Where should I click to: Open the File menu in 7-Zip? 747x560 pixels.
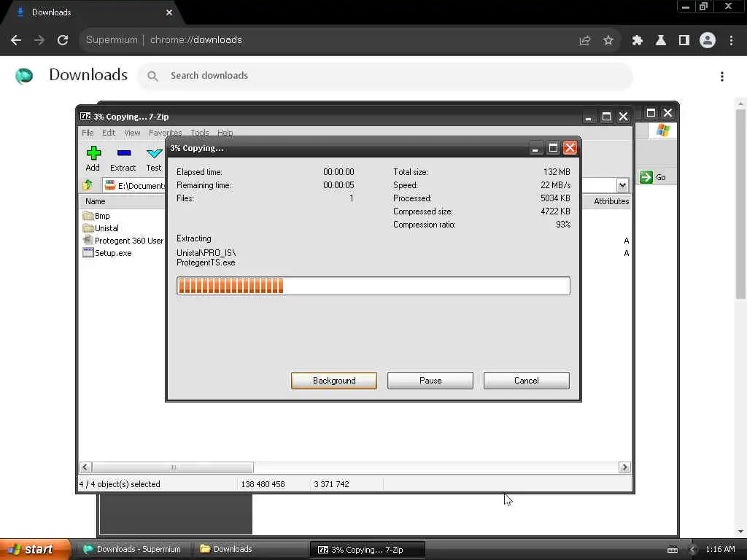coord(88,133)
